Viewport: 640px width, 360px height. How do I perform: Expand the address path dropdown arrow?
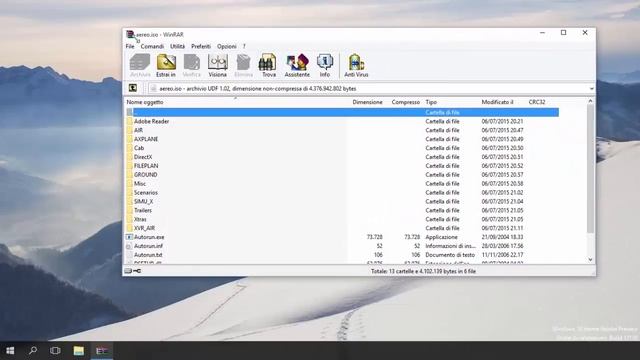[591, 89]
